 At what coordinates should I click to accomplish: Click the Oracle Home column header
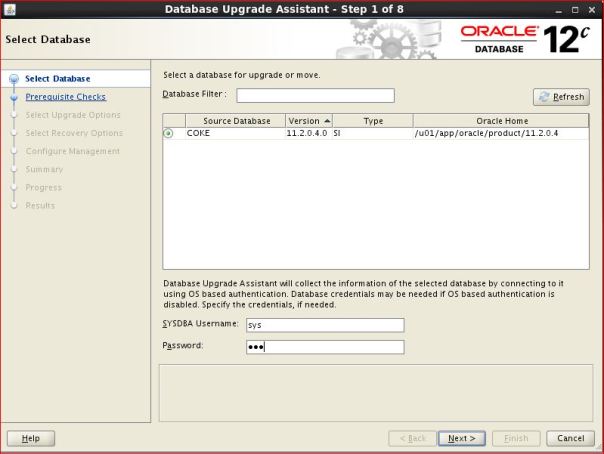coord(500,121)
